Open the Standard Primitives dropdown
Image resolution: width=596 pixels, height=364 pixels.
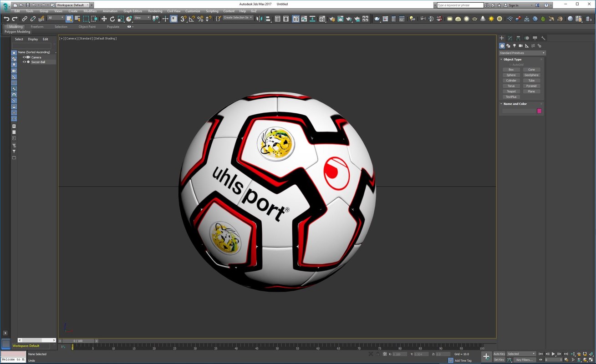[x=522, y=53]
